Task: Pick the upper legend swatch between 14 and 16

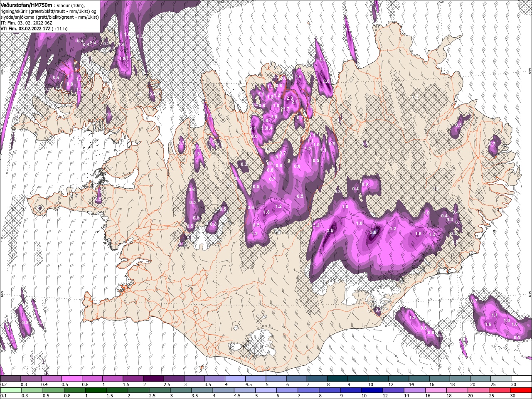Action: (x=419, y=379)
